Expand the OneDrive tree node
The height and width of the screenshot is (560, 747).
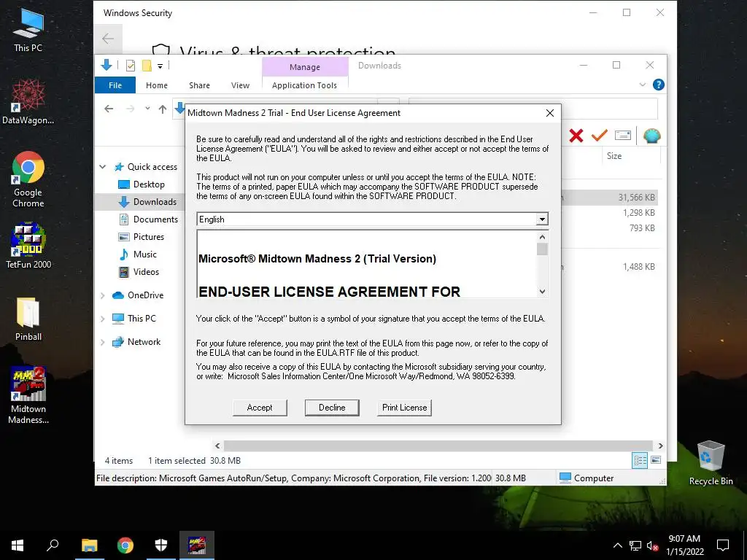point(102,295)
